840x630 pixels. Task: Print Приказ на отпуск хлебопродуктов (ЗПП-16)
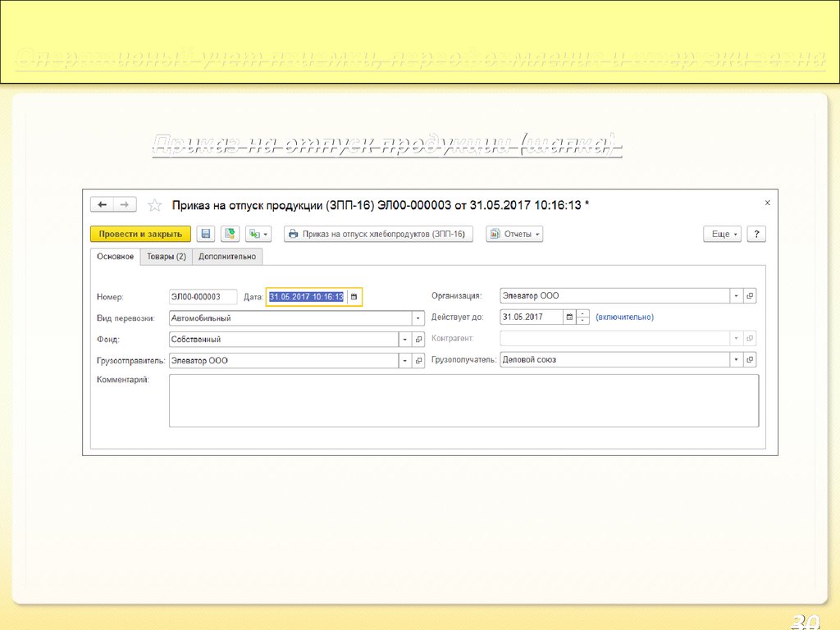[379, 234]
